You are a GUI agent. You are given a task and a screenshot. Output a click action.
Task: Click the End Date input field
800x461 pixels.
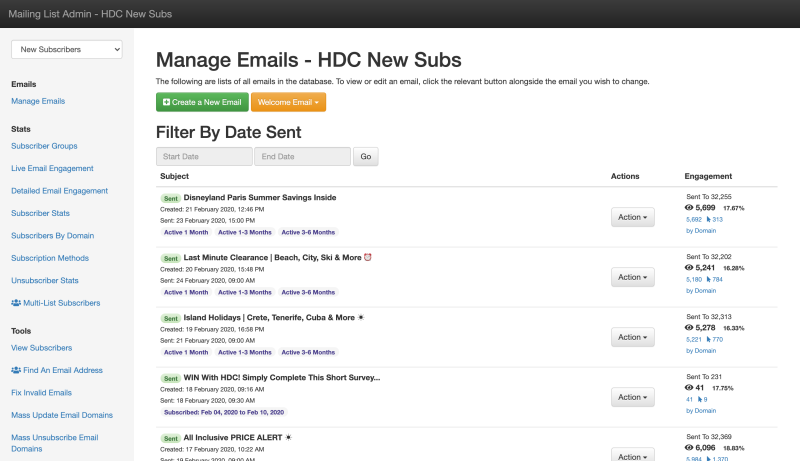coord(302,157)
